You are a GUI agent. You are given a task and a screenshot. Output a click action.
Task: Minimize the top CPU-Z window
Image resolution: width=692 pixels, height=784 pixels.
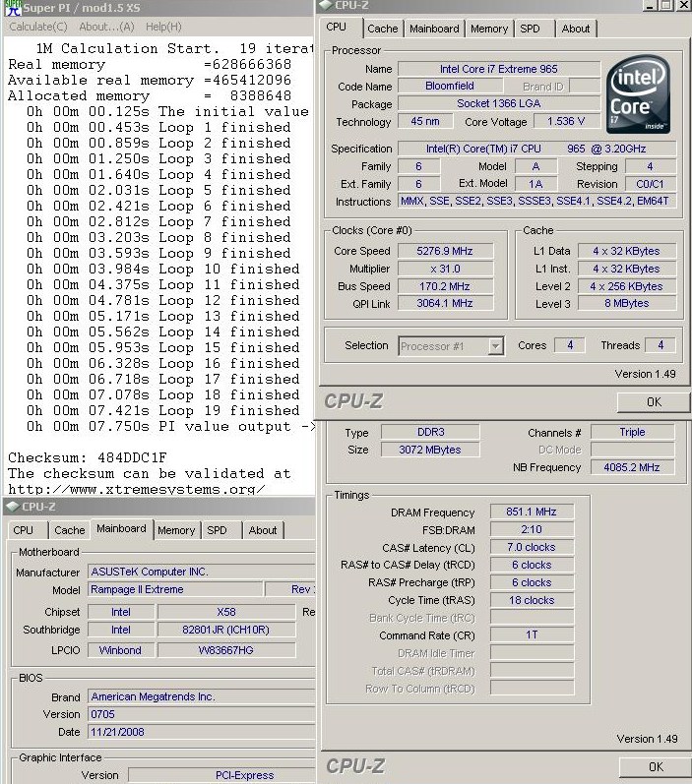pos(650,5)
